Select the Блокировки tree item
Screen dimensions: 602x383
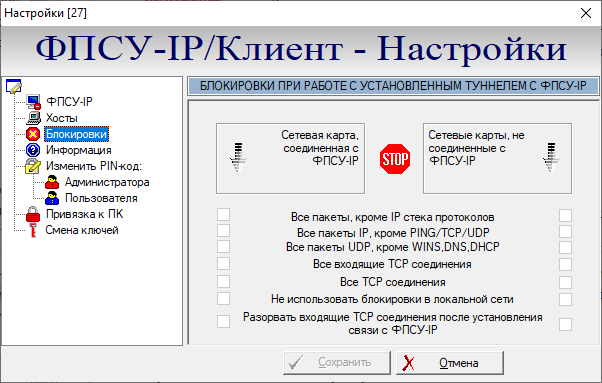[x=76, y=134]
